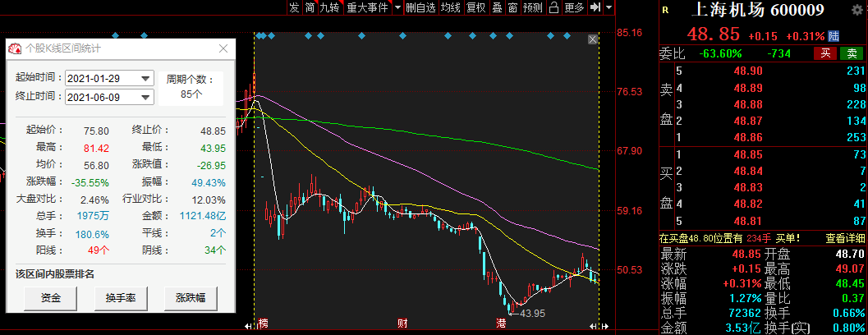Click the 金额 value 1121.48亿
Image resolution: width=868 pixels, height=335 pixels.
203,217
